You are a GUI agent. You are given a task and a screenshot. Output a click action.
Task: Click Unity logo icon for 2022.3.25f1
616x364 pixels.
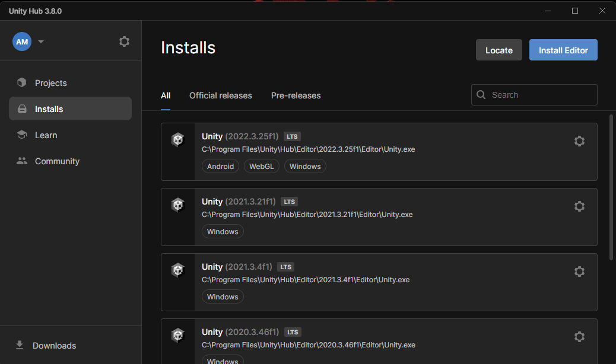click(x=178, y=139)
